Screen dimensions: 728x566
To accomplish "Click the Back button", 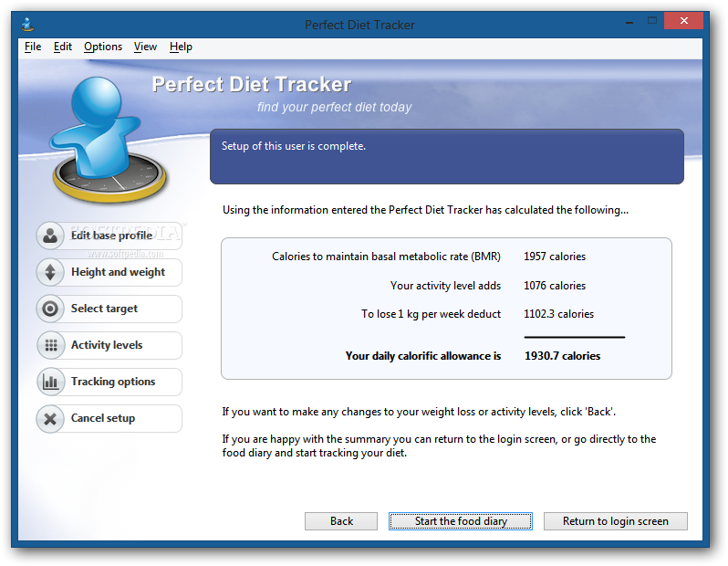I will 341,521.
